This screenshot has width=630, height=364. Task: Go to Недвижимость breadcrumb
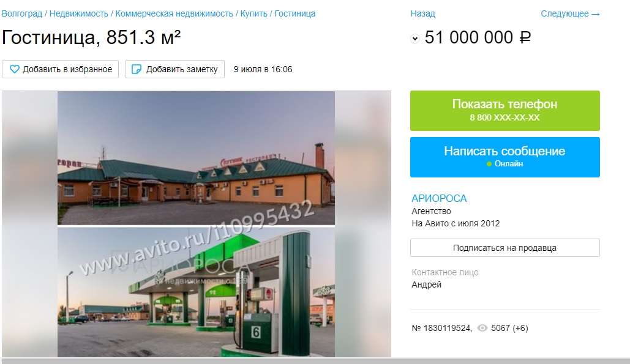coord(79,13)
